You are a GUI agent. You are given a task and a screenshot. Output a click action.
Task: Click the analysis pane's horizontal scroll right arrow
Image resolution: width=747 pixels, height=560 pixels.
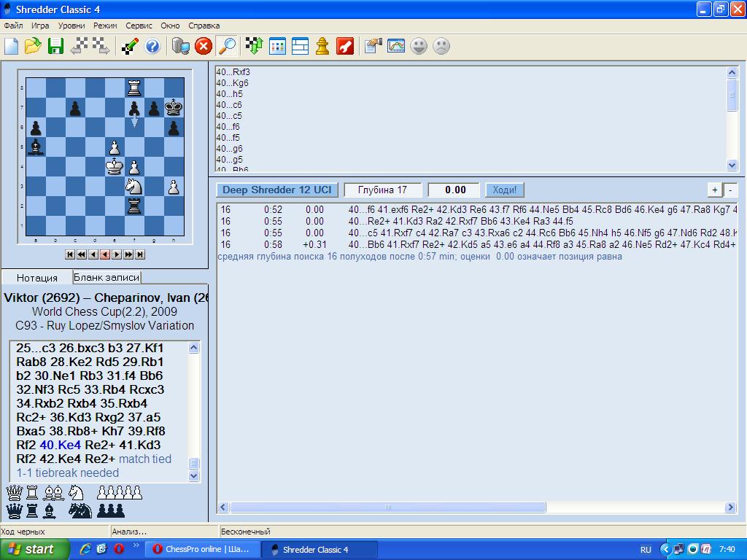click(730, 507)
